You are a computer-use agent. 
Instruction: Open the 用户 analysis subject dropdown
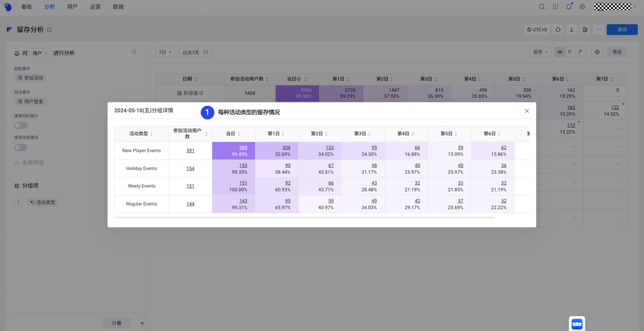pyautogui.click(x=40, y=53)
